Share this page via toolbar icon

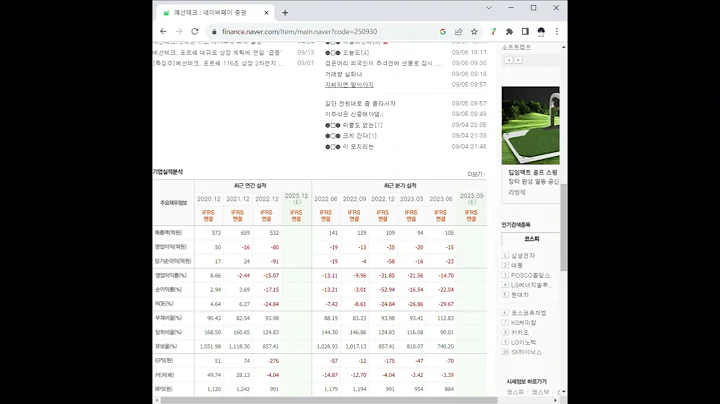tap(458, 32)
